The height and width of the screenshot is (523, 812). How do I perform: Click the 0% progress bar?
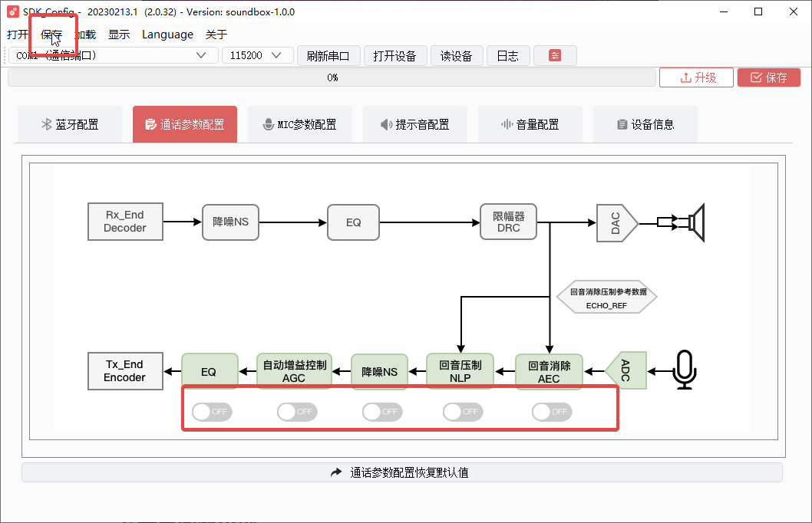(x=332, y=77)
